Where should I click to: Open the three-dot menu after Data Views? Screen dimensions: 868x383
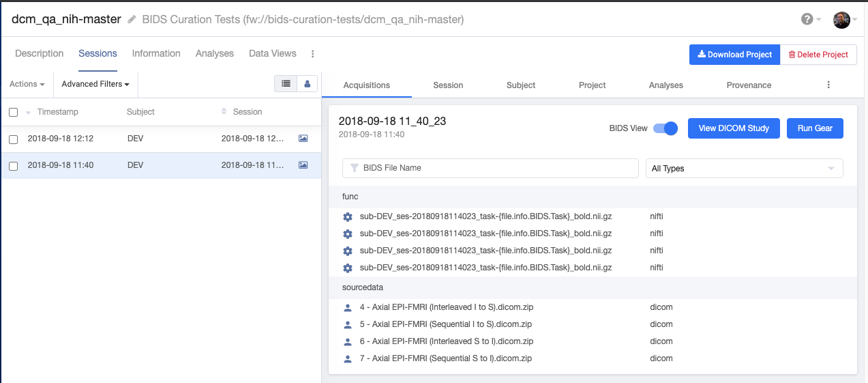313,53
